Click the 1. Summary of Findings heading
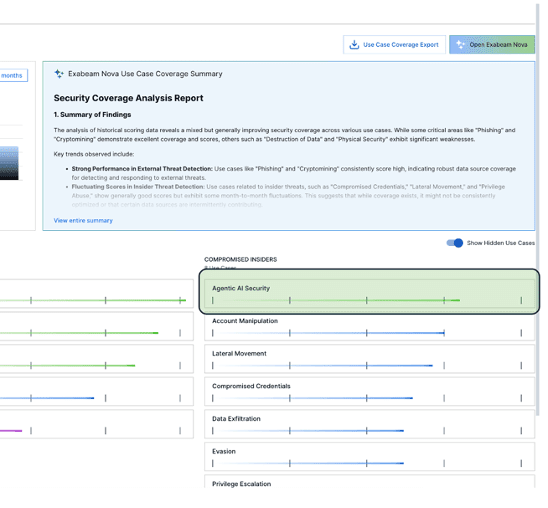 click(x=92, y=115)
